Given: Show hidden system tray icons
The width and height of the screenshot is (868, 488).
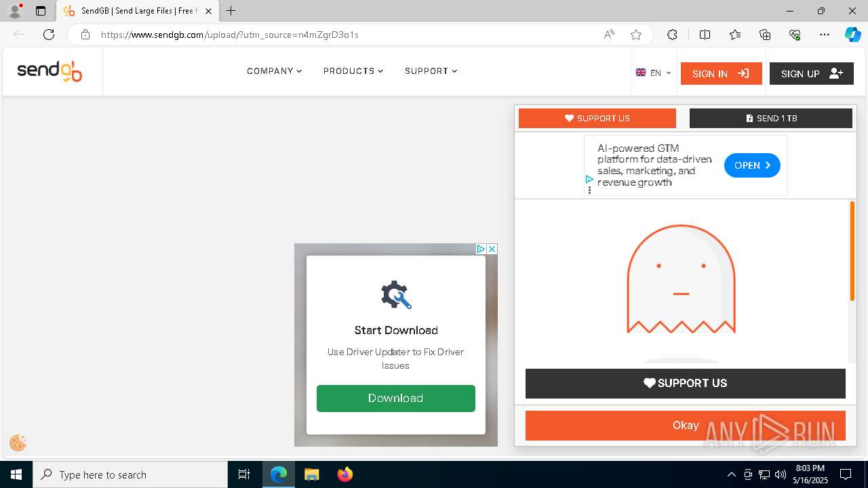Looking at the screenshot, I should tap(731, 474).
